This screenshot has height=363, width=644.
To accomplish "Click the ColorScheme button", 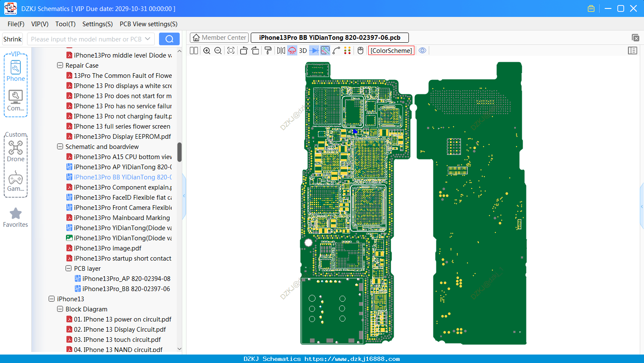I will pos(391,51).
